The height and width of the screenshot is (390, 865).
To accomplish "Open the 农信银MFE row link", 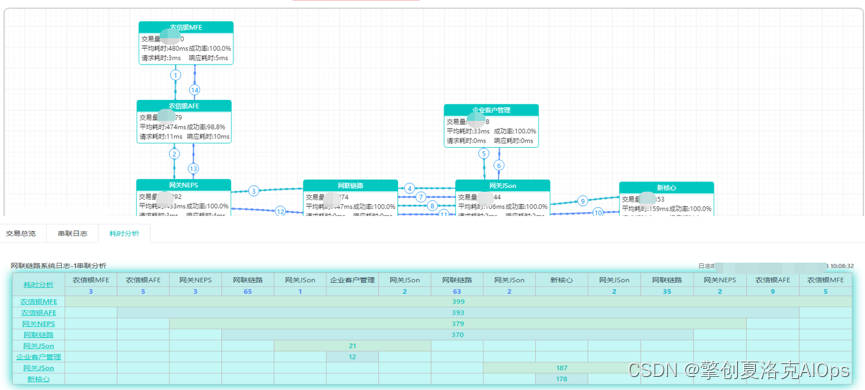I will point(39,302).
